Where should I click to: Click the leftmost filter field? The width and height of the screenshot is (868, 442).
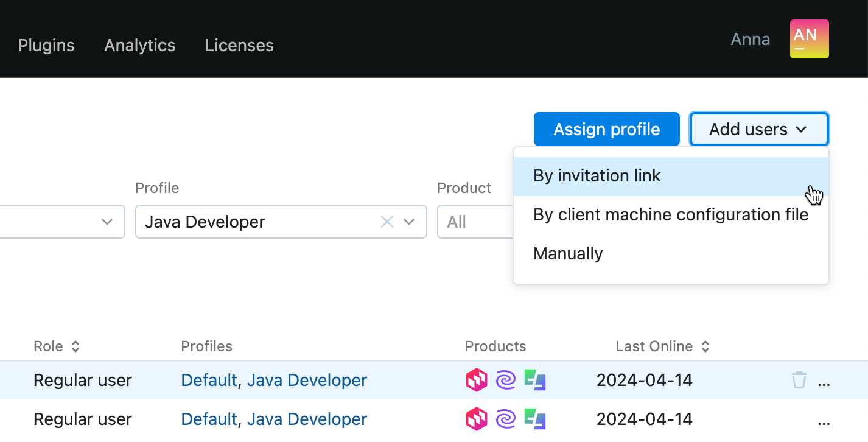pyautogui.click(x=55, y=222)
